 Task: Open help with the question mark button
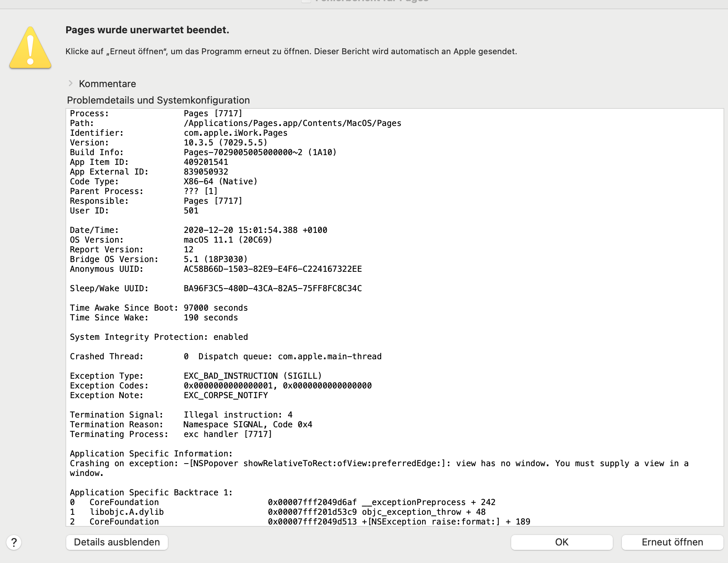[x=14, y=542]
